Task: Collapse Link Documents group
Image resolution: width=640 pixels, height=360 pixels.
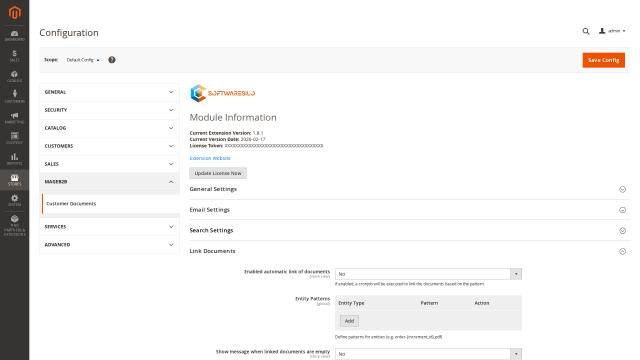Action: pos(409,251)
